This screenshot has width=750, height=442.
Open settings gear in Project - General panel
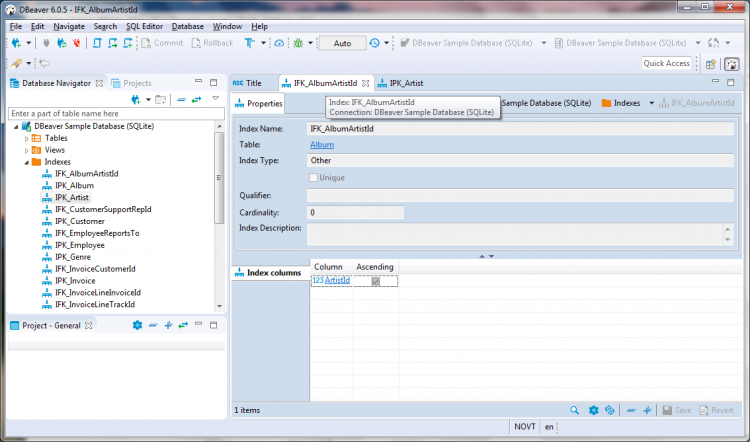tap(137, 325)
